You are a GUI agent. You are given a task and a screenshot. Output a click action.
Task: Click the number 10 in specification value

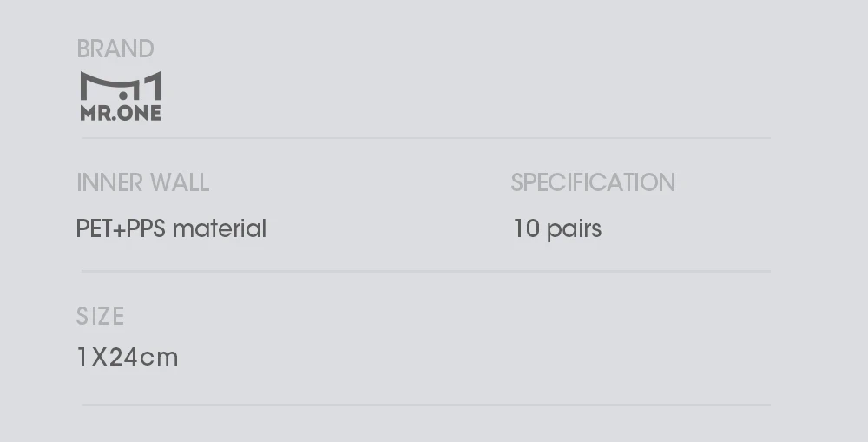(x=526, y=229)
